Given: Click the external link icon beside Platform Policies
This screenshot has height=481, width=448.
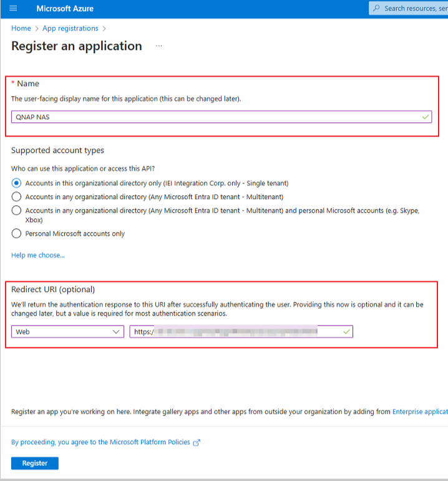Looking at the screenshot, I should point(197,442).
